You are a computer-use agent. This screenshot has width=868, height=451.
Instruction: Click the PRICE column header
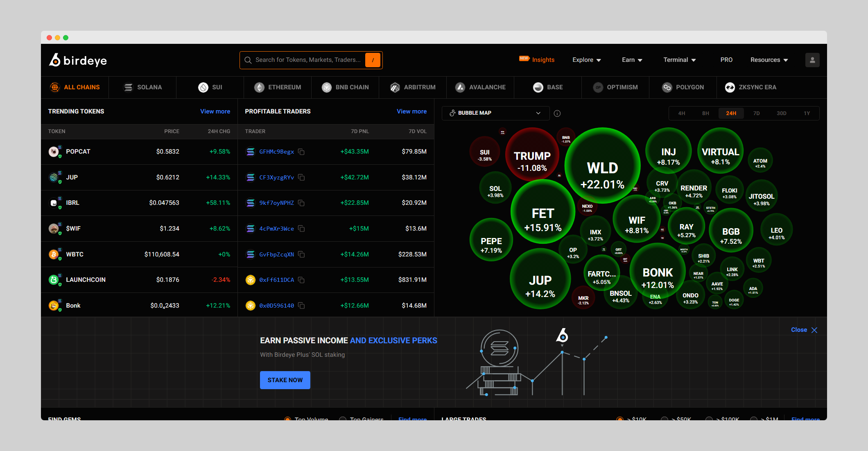coord(172,131)
